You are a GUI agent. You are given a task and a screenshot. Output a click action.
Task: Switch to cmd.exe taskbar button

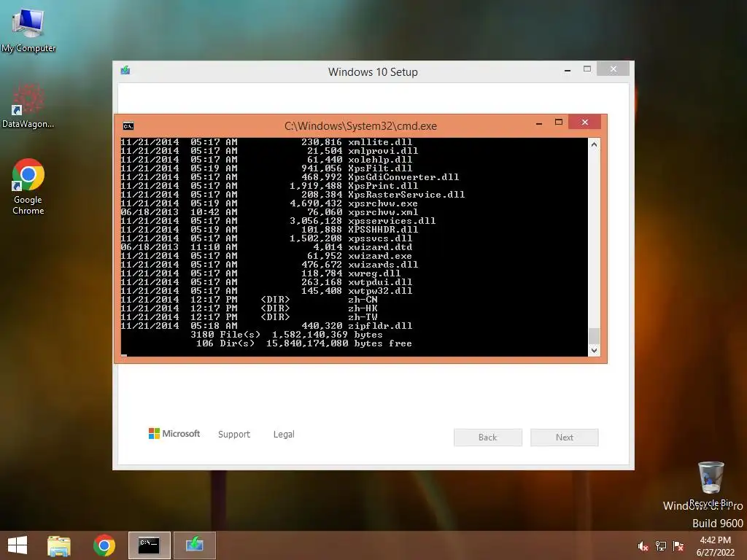(149, 545)
